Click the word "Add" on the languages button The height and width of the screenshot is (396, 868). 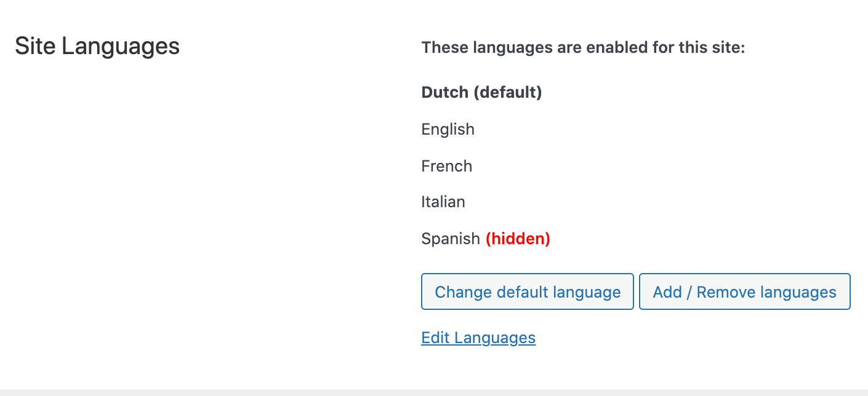(667, 291)
